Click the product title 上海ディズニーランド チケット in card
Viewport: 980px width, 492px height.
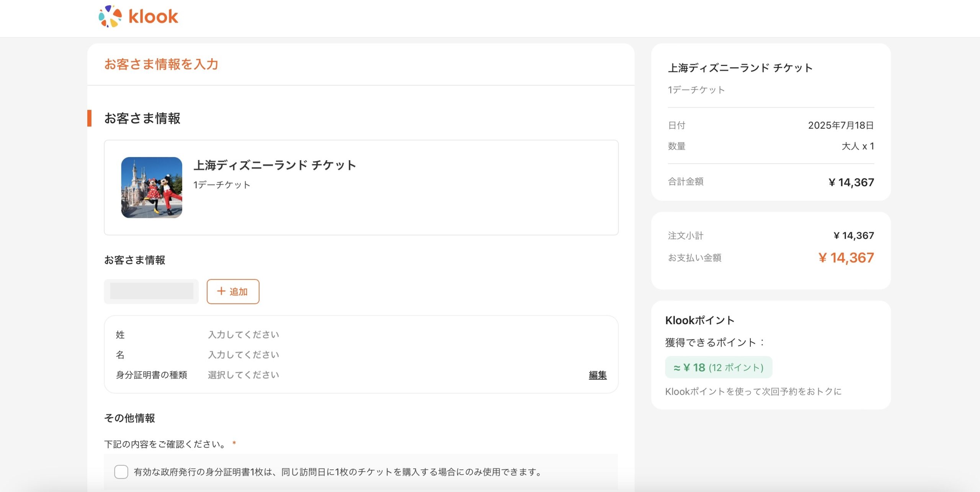[275, 165]
